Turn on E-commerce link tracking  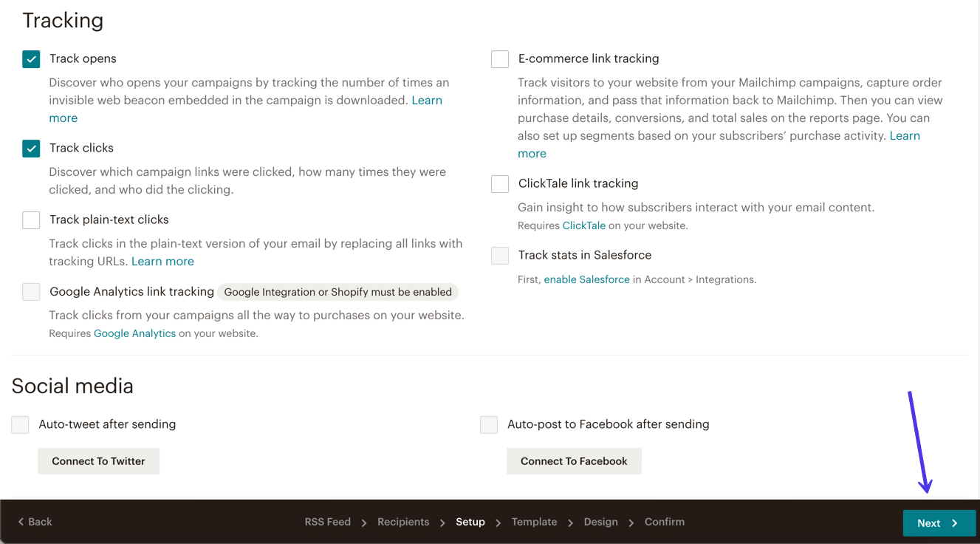pos(499,58)
